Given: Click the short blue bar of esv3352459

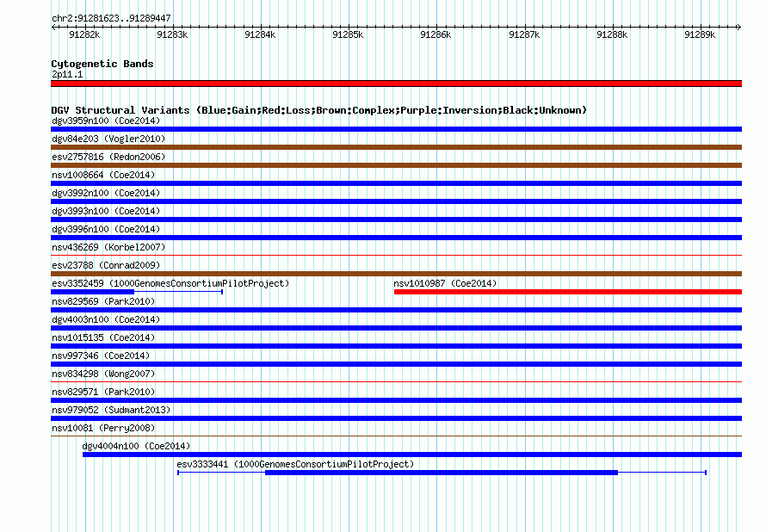Looking at the screenshot, I should coord(92,292).
